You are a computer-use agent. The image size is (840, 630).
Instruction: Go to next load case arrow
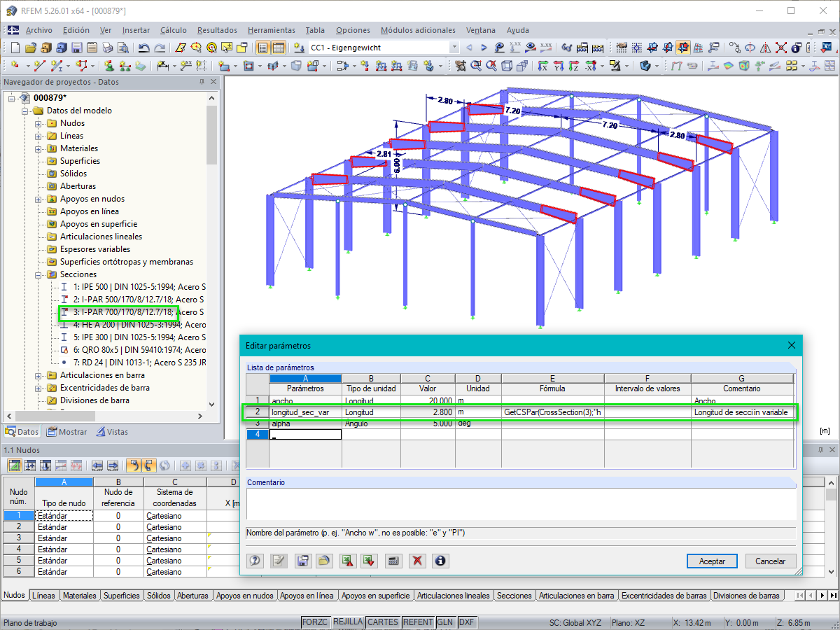484,48
